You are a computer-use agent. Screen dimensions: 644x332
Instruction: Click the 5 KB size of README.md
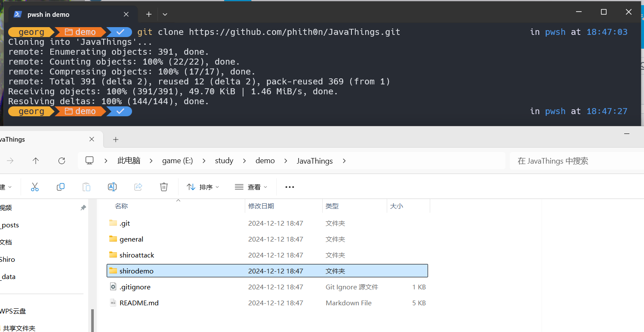[419, 303]
